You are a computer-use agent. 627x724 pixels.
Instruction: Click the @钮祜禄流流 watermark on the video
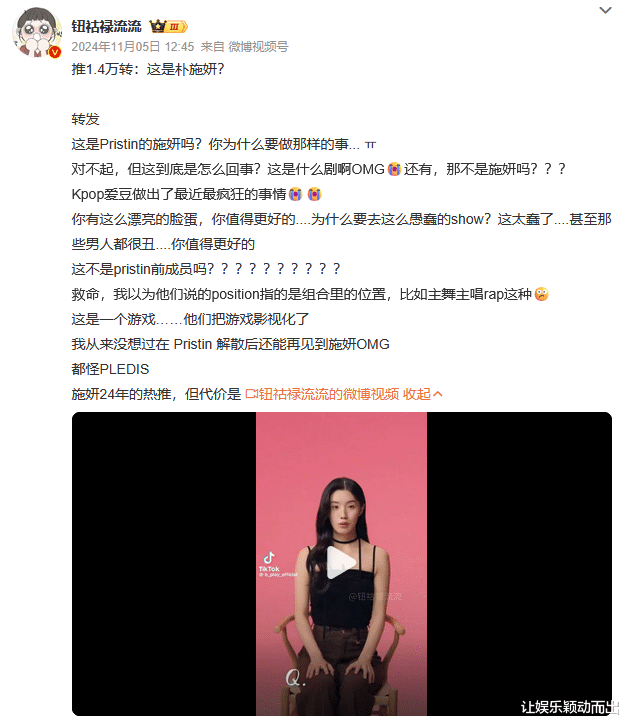coord(375,597)
